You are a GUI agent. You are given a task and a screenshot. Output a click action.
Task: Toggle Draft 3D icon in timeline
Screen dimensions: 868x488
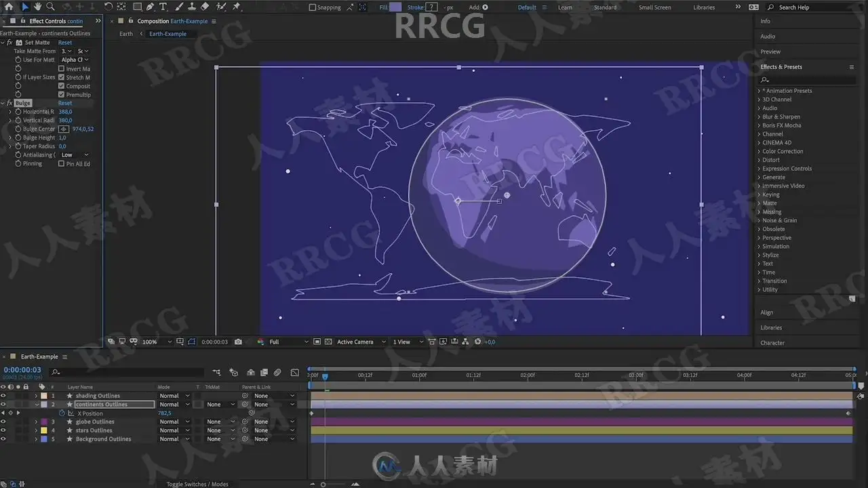pyautogui.click(x=233, y=372)
